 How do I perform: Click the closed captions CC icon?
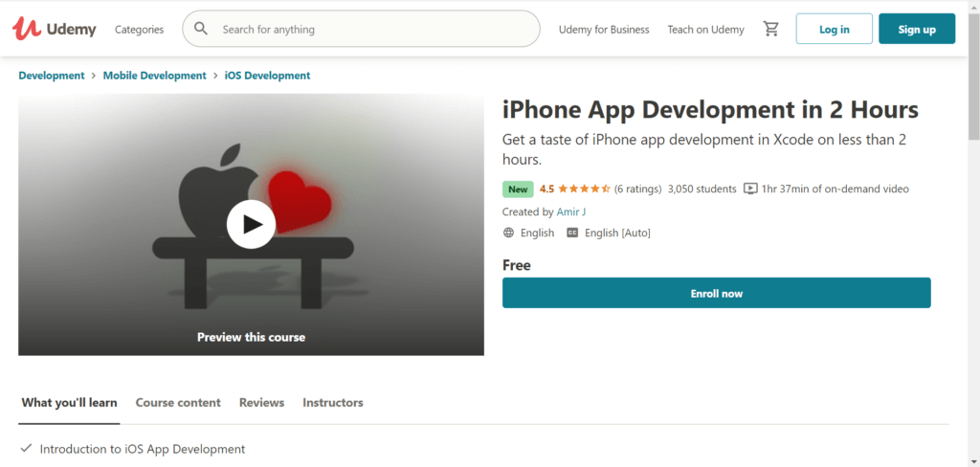[x=572, y=233]
